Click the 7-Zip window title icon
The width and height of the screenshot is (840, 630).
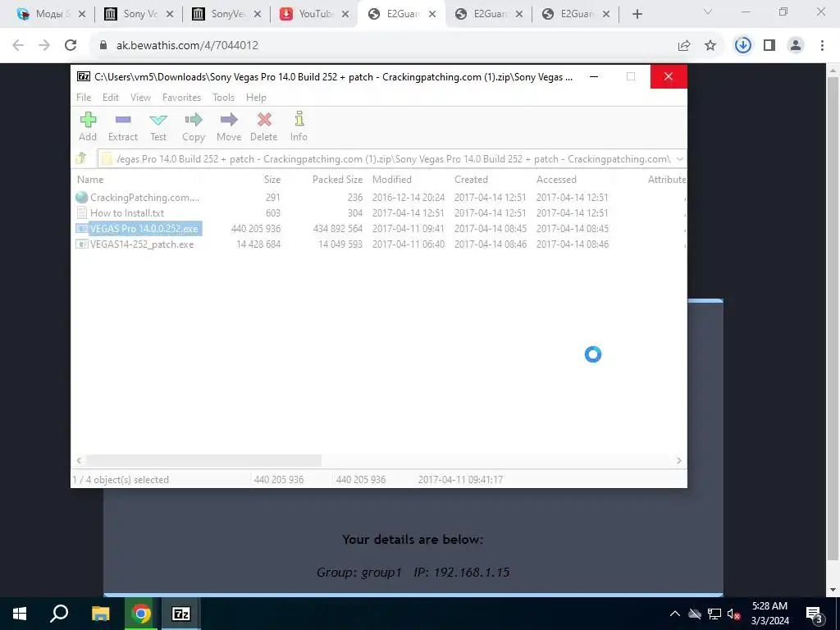click(84, 76)
